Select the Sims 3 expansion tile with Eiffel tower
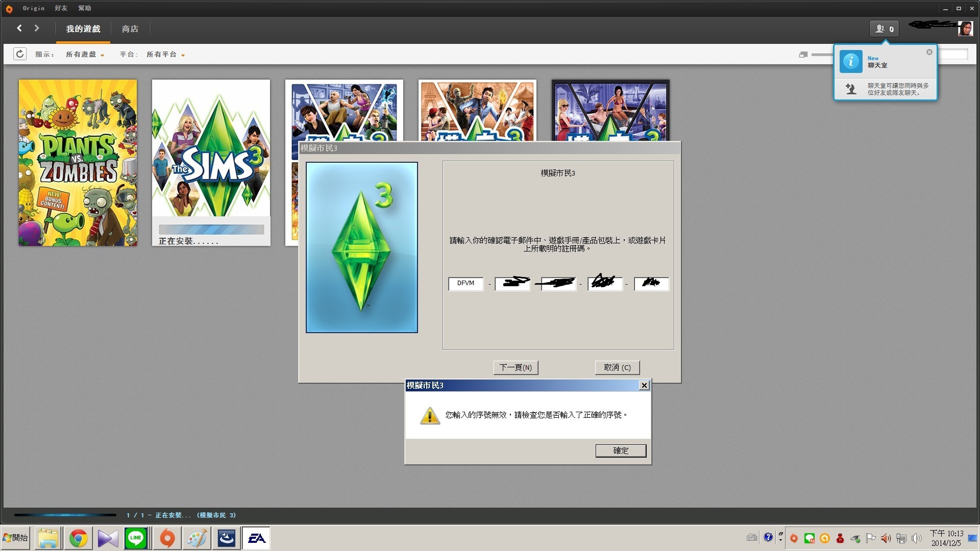The image size is (980, 551). pos(477,110)
